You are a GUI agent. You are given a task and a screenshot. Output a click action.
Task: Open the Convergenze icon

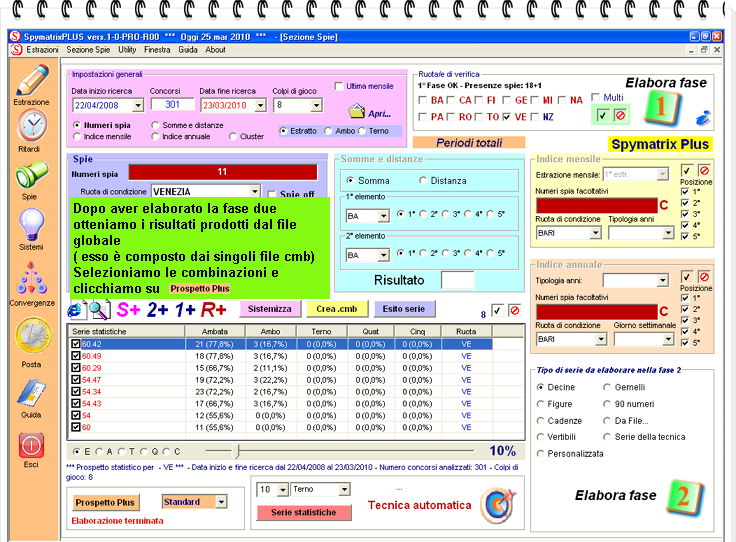[31, 279]
